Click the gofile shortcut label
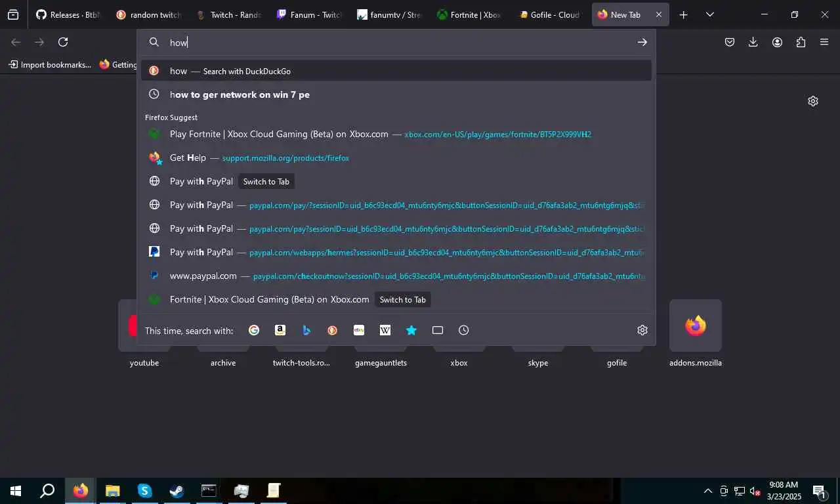Image resolution: width=840 pixels, height=504 pixels. (x=617, y=363)
